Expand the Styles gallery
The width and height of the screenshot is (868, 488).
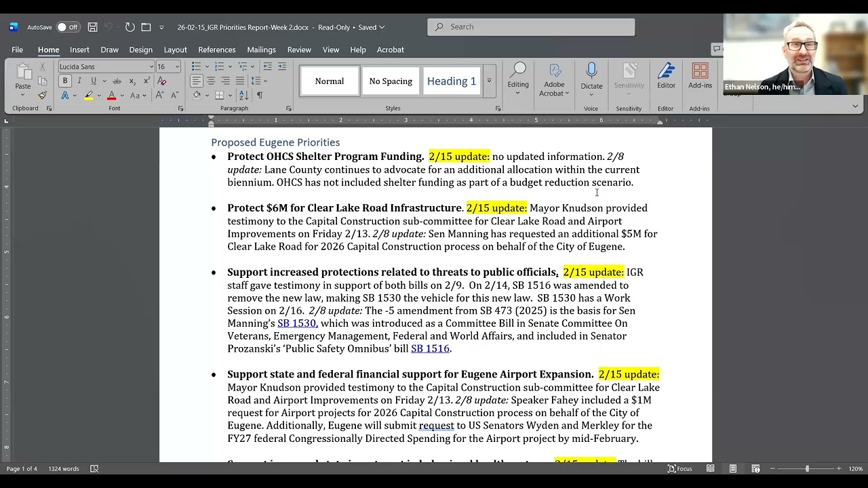pos(489,81)
